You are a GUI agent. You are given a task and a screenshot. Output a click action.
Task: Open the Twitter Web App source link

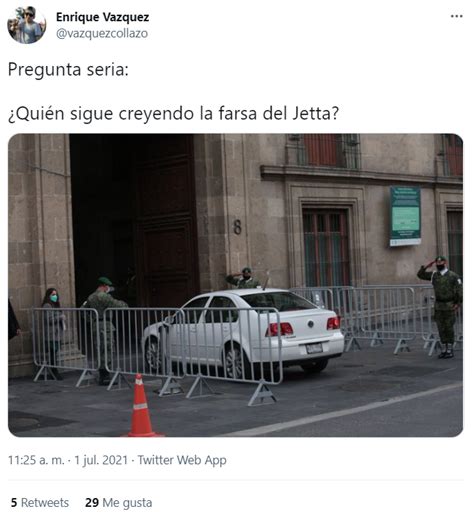182,460
